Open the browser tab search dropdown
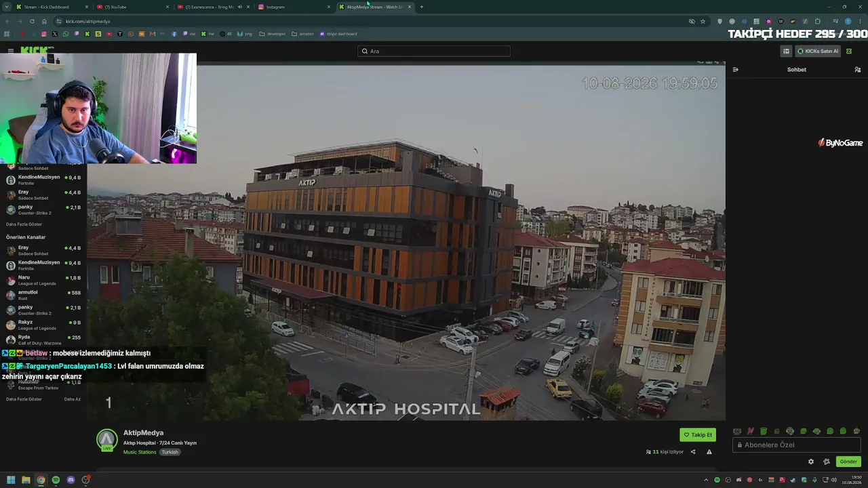 click(7, 7)
